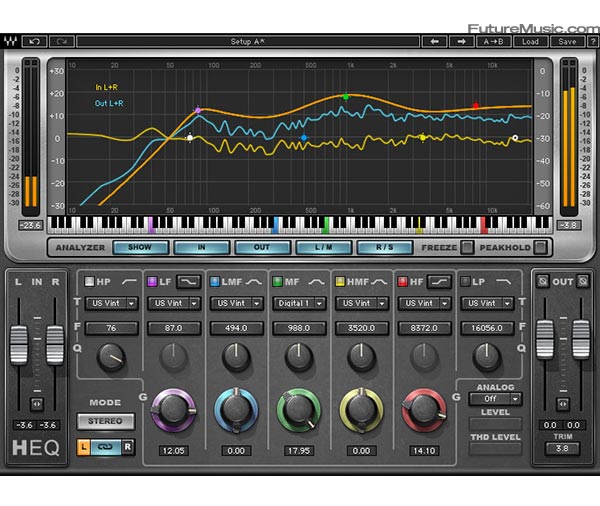The height and width of the screenshot is (506, 600).
Task: Enable analyzer FREEZE checkbox
Action: click(x=467, y=247)
